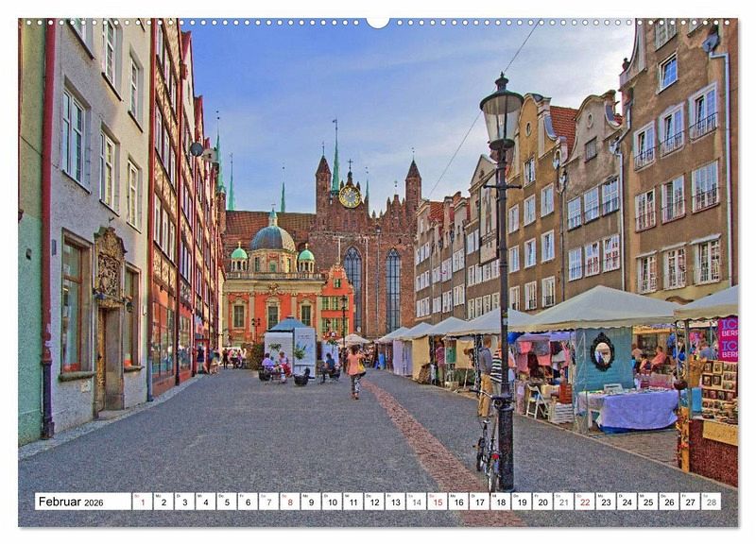Click the calendar hanging hole at top

coord(378,21)
